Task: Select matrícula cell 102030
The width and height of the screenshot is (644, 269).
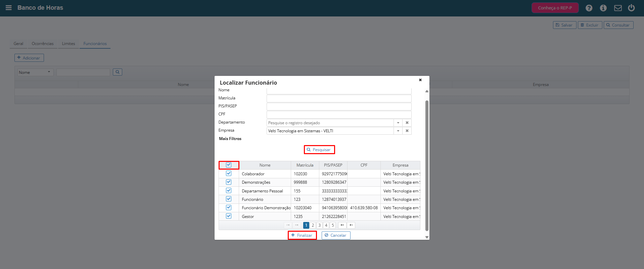Action: coord(305,174)
